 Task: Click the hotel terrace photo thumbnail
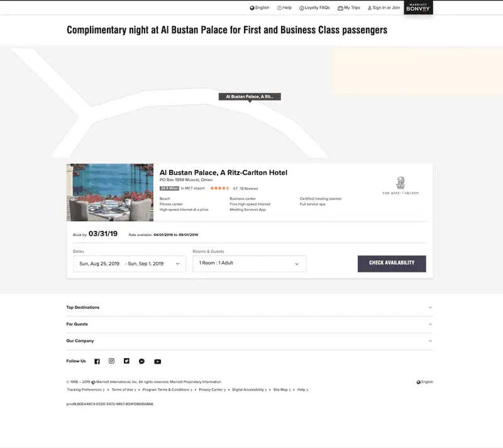point(110,193)
